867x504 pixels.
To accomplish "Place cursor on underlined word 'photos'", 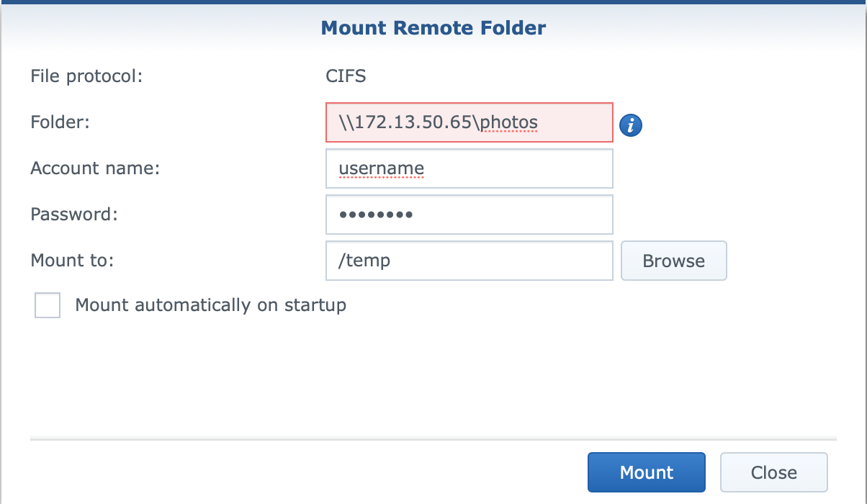I will click(509, 123).
